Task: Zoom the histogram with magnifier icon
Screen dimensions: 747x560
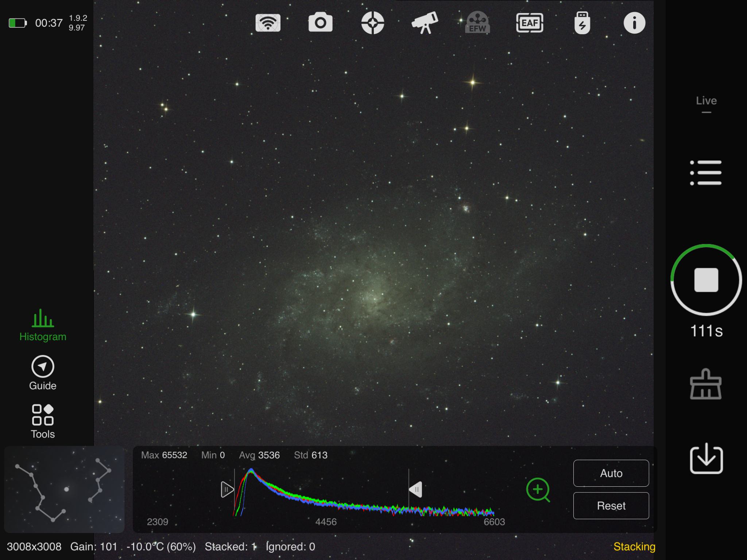Action: (538, 490)
